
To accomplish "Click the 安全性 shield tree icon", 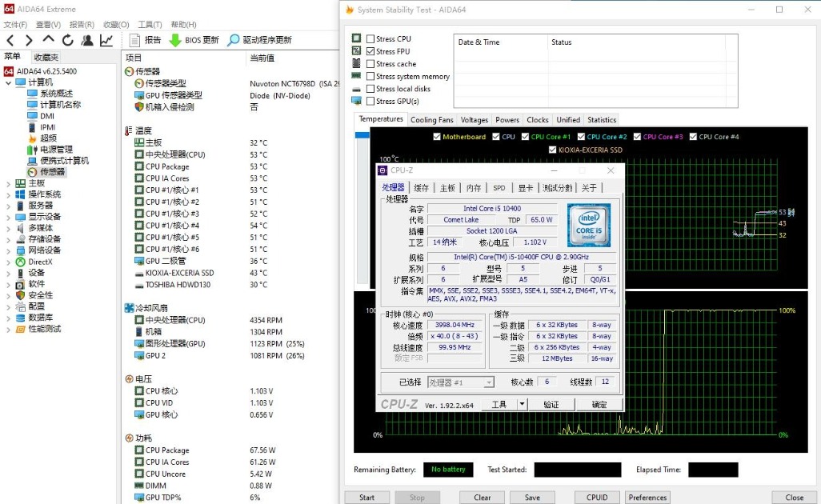I will pos(21,295).
